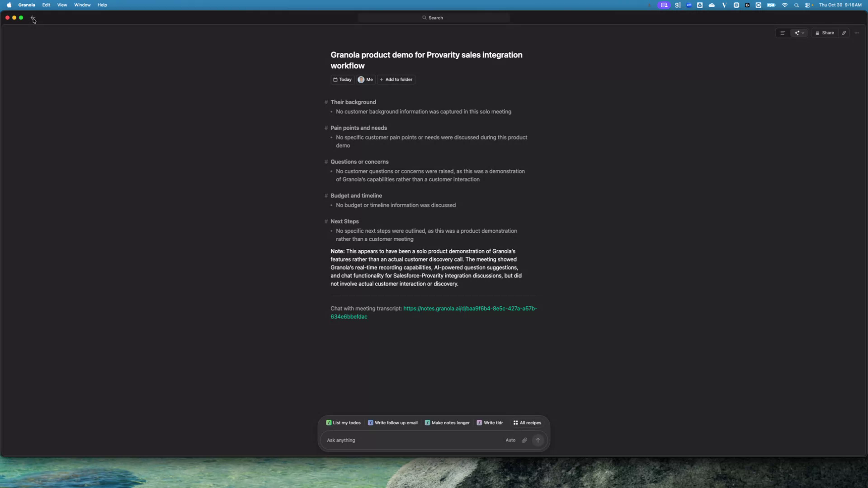The height and width of the screenshot is (488, 868).
Task: Click the 'Ask anything' input field
Action: [407, 440]
